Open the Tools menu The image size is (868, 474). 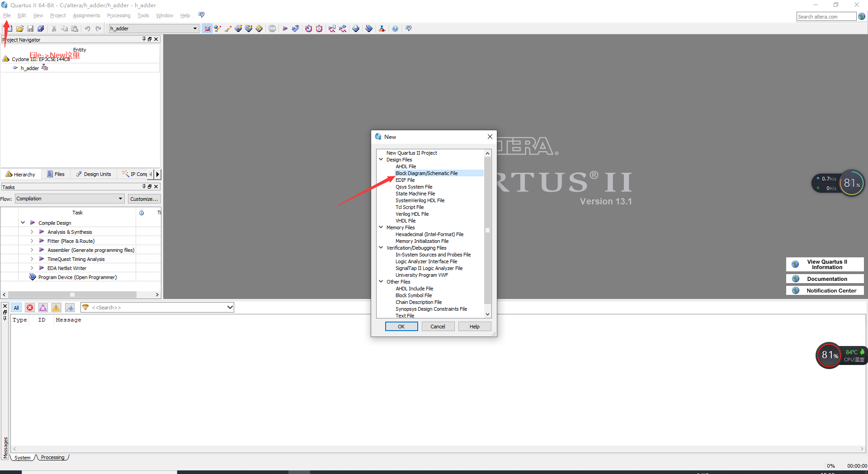point(143,15)
